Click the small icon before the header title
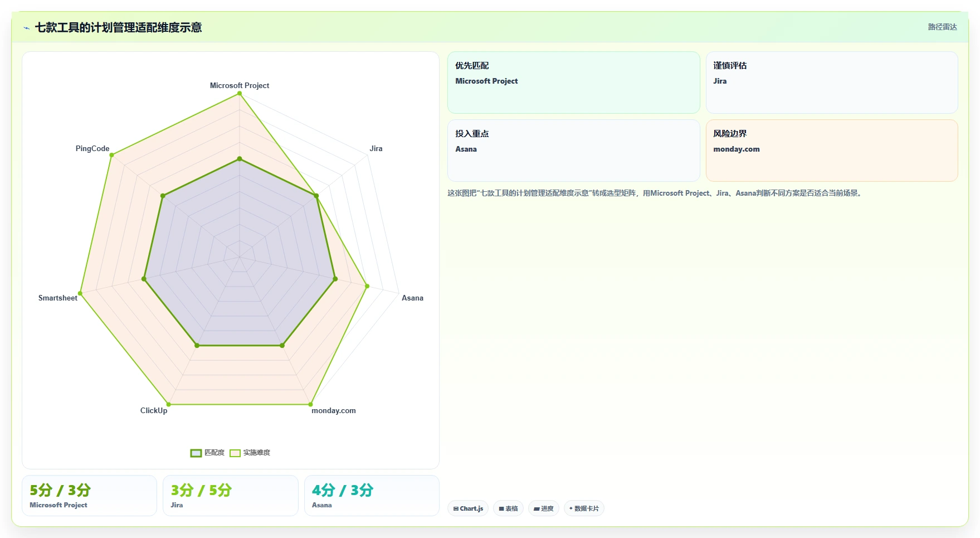 click(26, 28)
